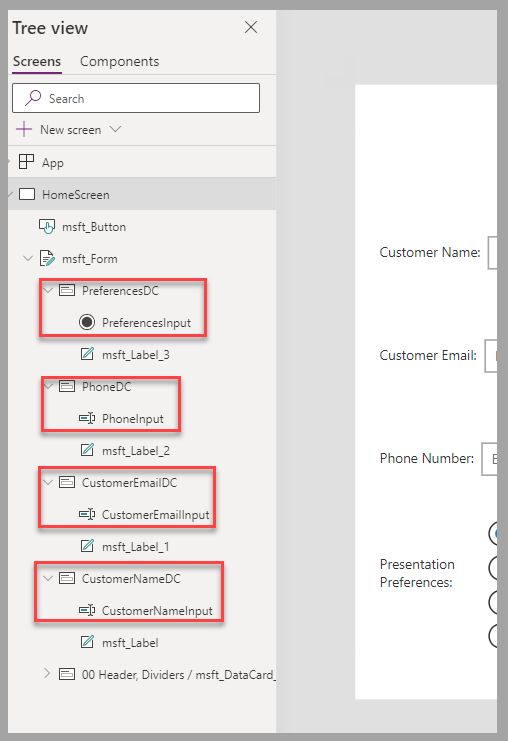Select msft_Button in the tree

tap(94, 227)
